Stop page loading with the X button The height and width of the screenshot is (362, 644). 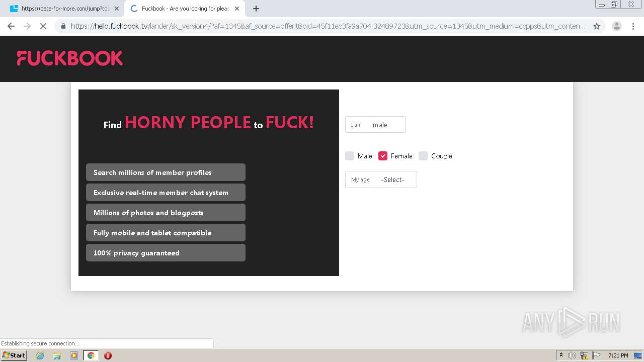click(x=43, y=26)
